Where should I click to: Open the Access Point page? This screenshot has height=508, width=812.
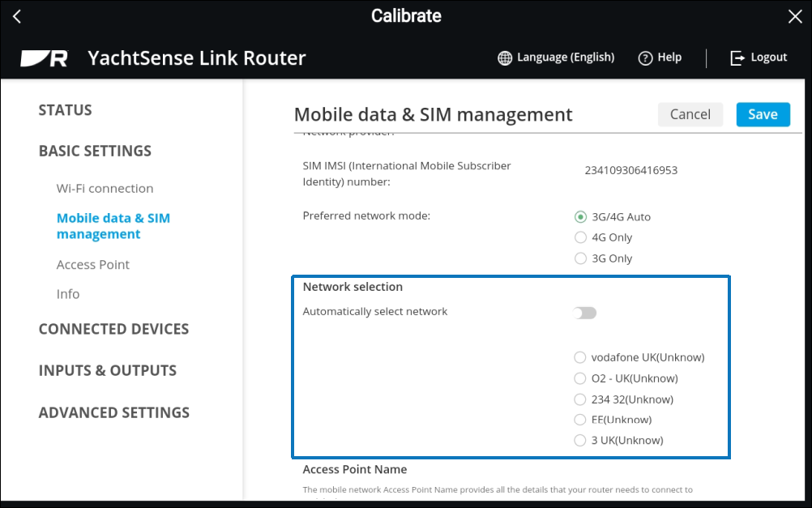pyautogui.click(x=92, y=265)
